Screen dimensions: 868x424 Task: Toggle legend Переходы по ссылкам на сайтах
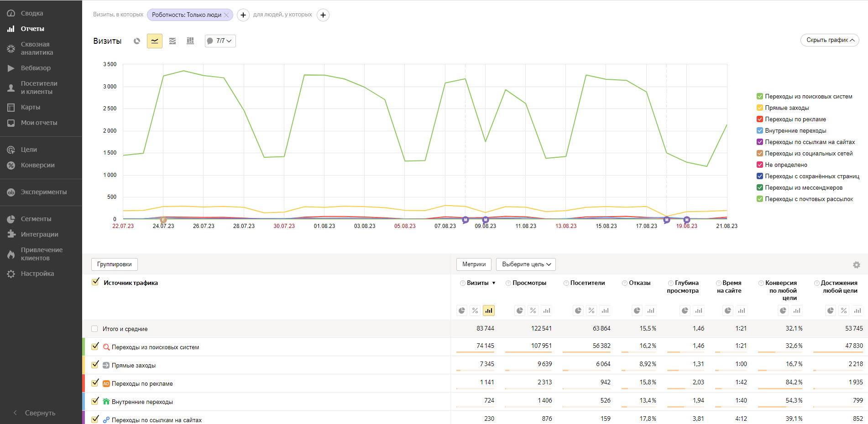pos(760,142)
